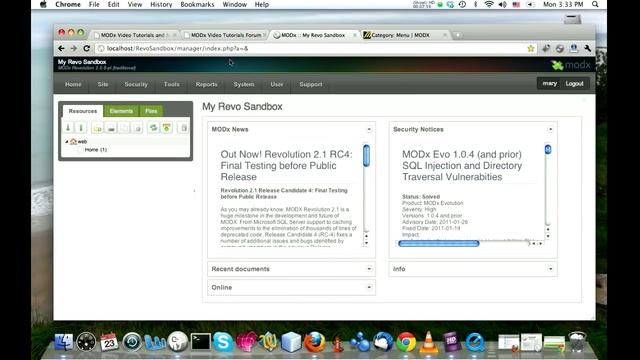The image size is (640, 360).
Task: Collapse the MODx News panel
Action: 369,129
